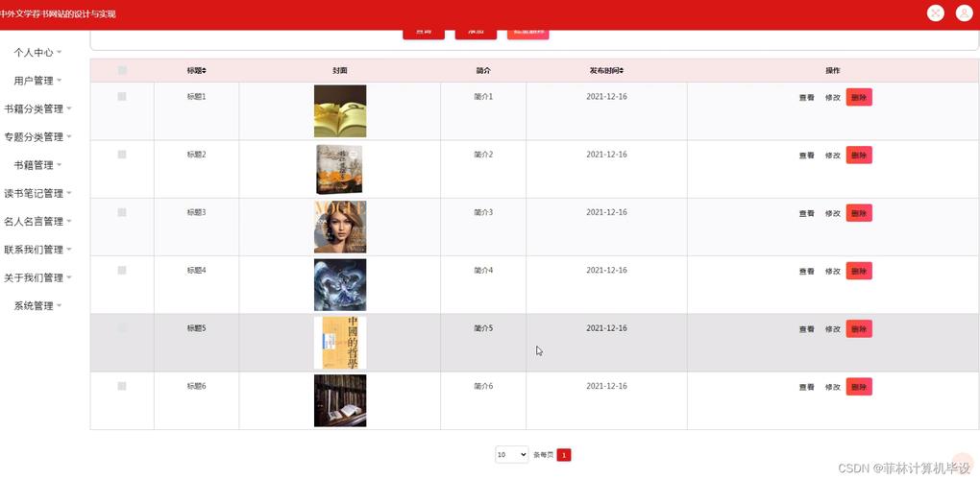Click the 标题6 title cell
Screen dimensions: 980x480
coord(196,386)
